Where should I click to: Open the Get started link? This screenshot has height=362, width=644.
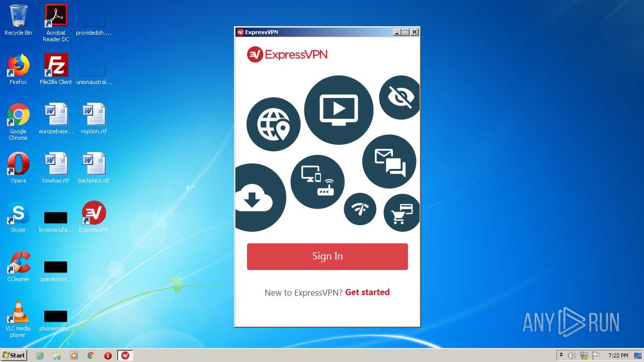(367, 292)
